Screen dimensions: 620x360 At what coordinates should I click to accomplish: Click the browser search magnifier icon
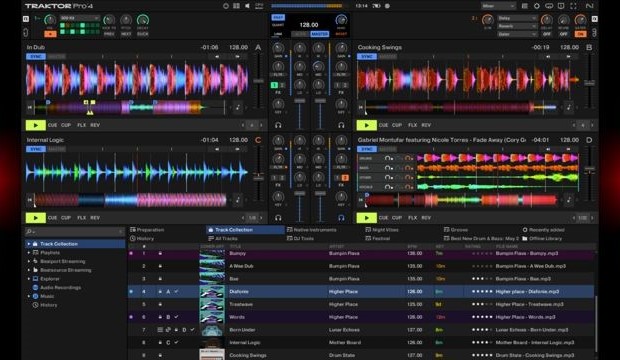coord(29,231)
